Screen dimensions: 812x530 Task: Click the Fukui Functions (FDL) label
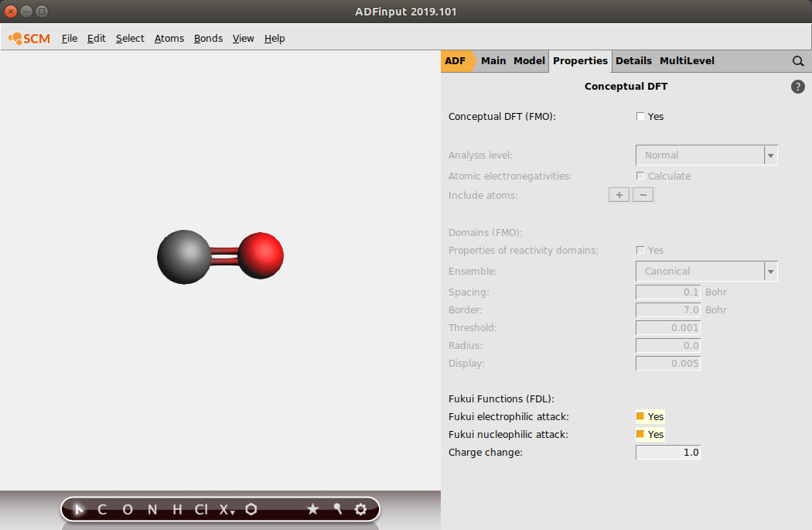(501, 399)
